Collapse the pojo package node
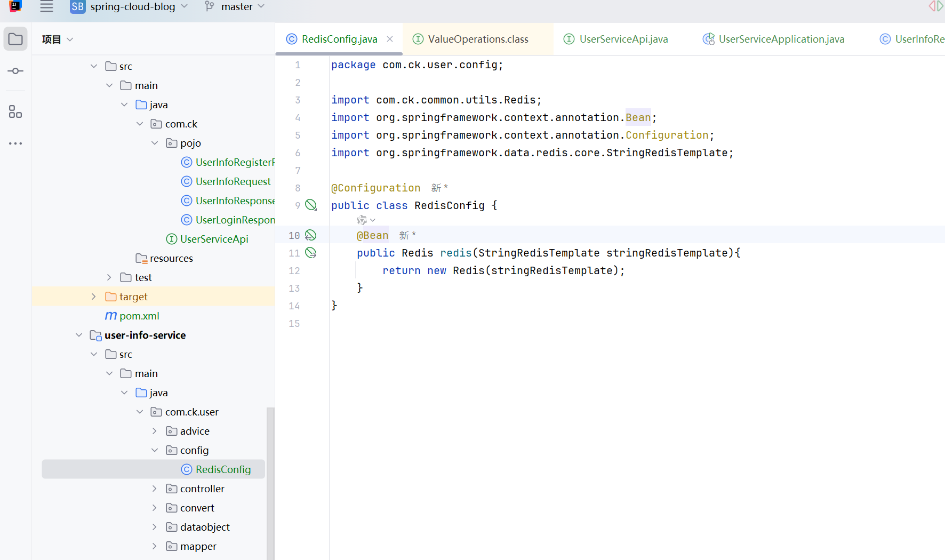Screen dimensions: 945x560 (x=155, y=143)
